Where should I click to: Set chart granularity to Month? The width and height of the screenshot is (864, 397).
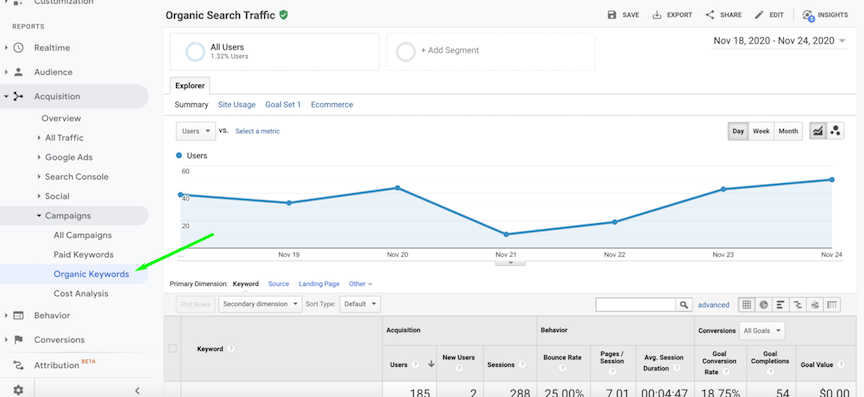(788, 131)
